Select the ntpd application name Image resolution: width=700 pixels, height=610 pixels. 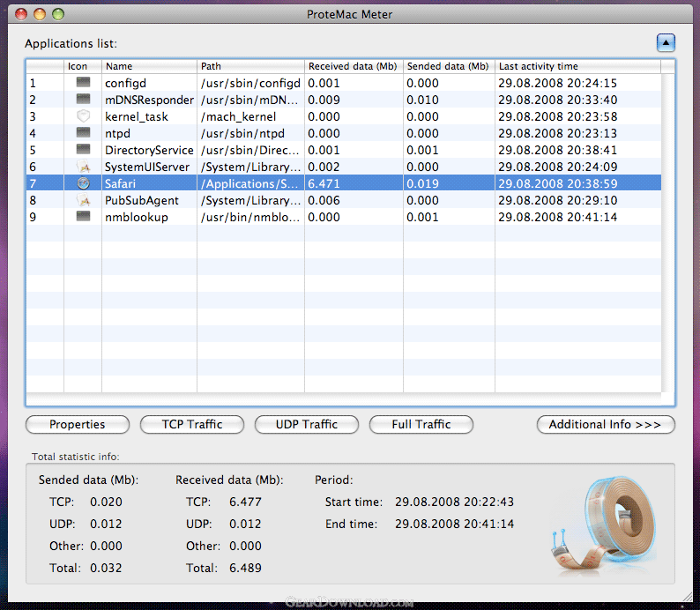(x=117, y=133)
